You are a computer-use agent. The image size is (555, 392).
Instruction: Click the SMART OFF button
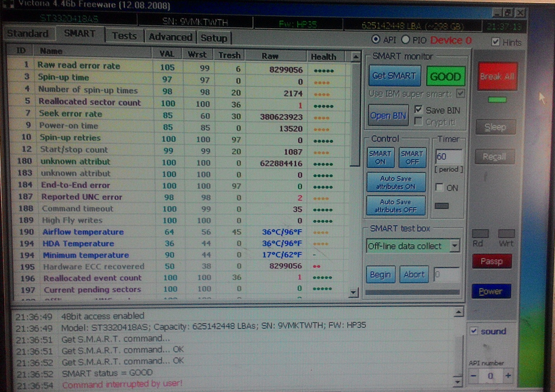(x=412, y=157)
